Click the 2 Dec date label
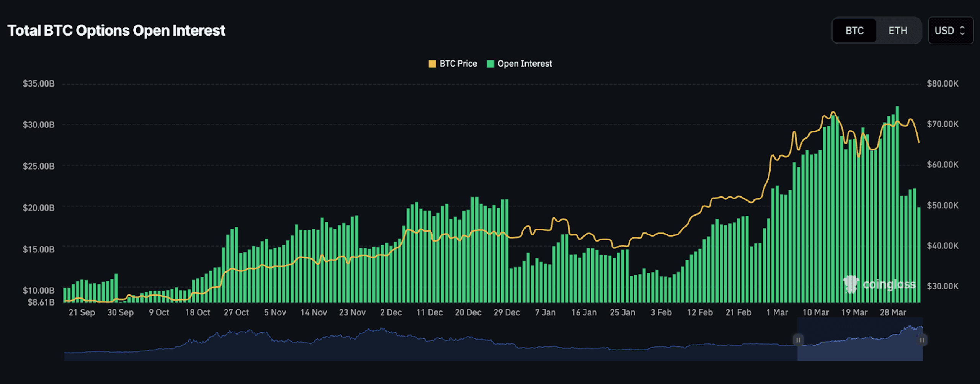Viewport: 980px width, 384px height. coord(391,312)
